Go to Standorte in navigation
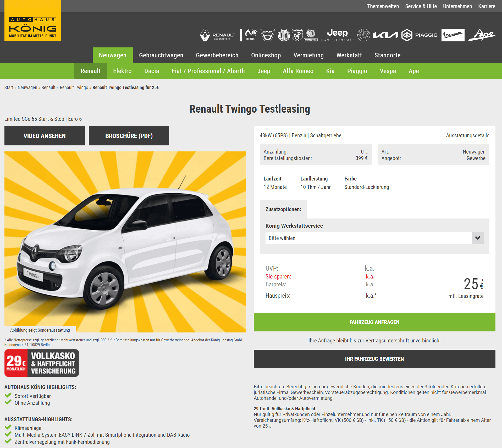502x448 pixels. (387, 55)
